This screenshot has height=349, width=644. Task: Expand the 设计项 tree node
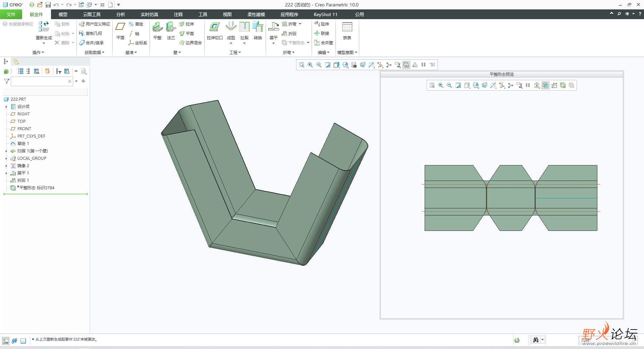click(6, 107)
